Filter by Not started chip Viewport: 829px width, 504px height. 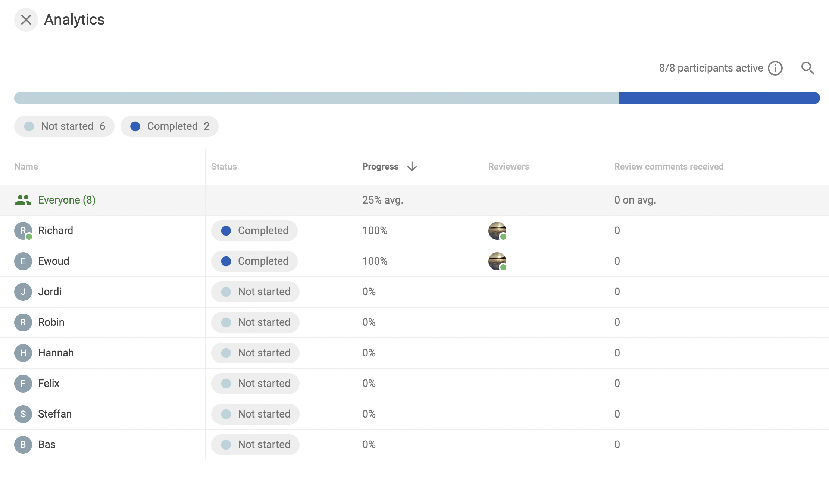coord(64,126)
